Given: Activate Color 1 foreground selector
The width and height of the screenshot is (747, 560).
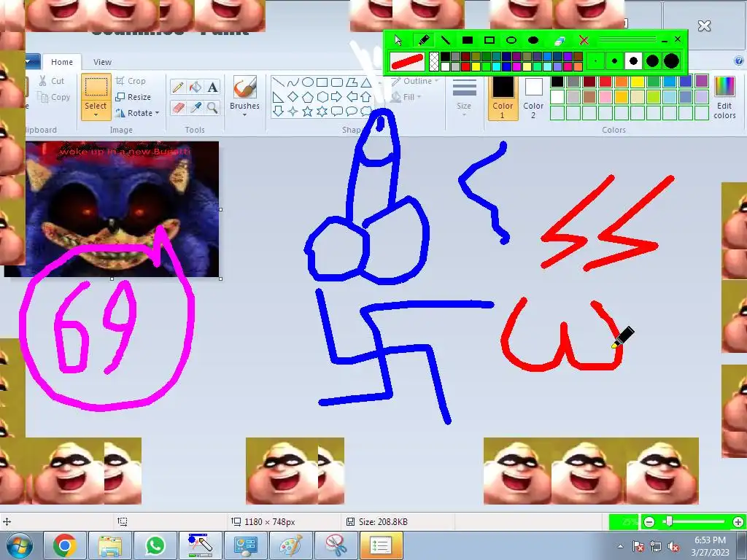Looking at the screenshot, I should coord(503,97).
